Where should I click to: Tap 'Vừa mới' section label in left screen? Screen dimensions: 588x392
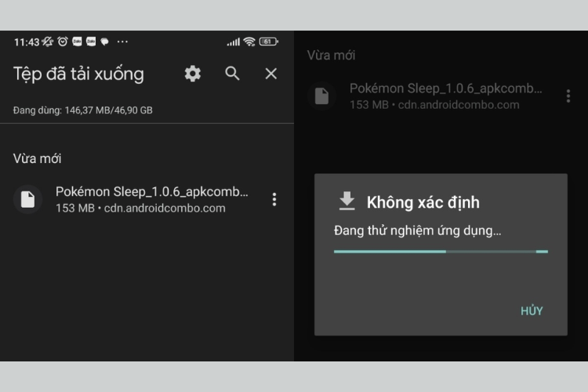(x=37, y=158)
